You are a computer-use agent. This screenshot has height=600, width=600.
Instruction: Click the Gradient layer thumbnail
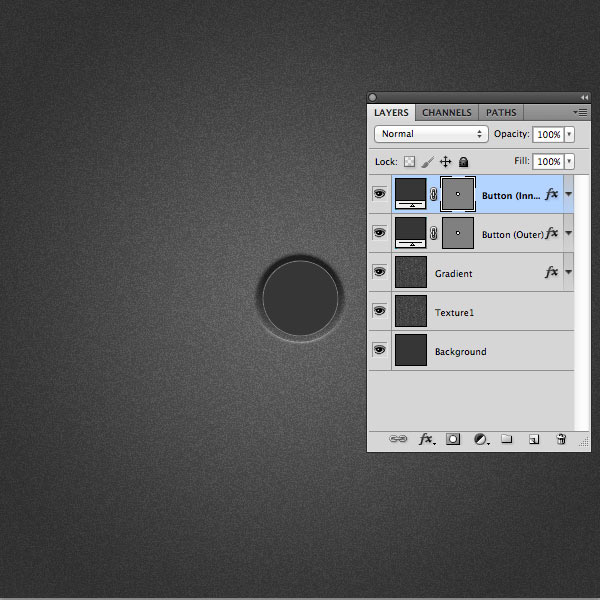click(x=411, y=272)
